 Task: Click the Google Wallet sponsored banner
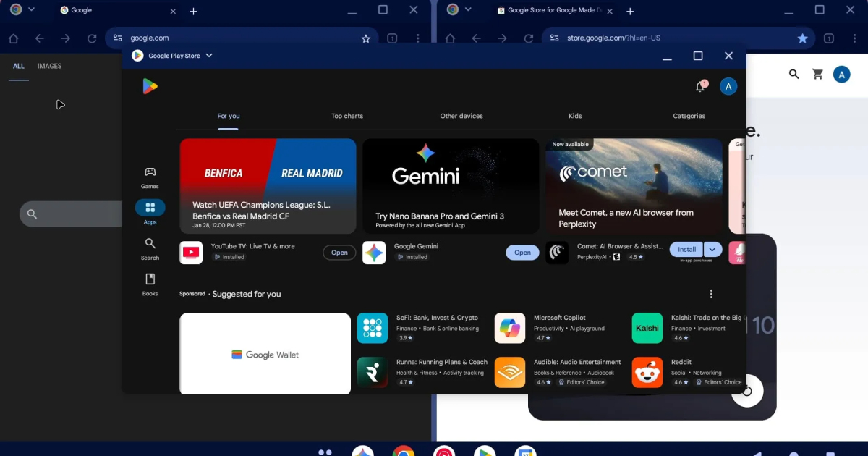pos(265,354)
